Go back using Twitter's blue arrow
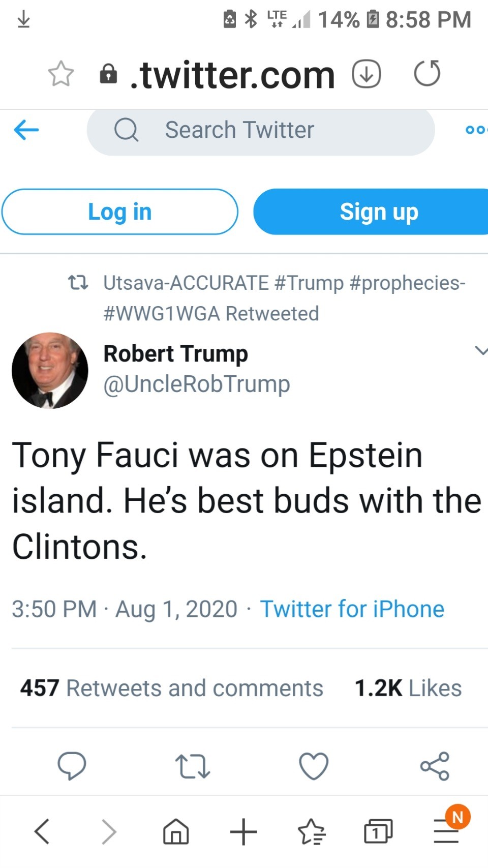The image size is (488, 868). pyautogui.click(x=26, y=130)
